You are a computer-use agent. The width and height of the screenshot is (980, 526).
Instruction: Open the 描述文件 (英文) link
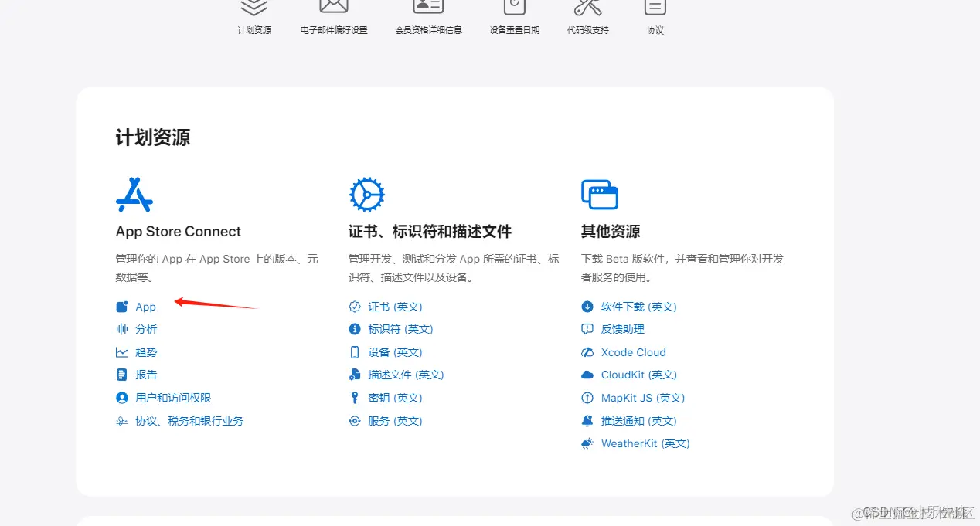403,374
